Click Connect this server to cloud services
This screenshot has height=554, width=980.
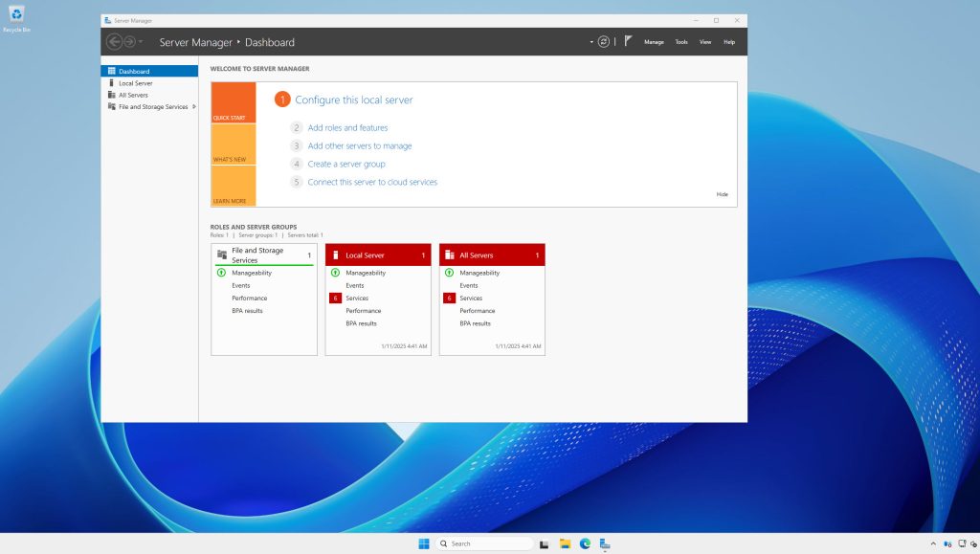point(372,182)
